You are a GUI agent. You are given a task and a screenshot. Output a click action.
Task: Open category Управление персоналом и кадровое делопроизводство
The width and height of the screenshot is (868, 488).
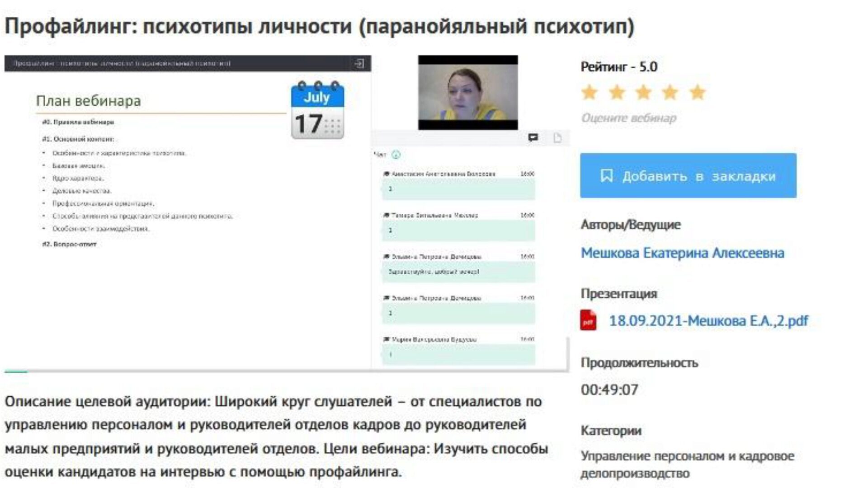[x=687, y=465]
